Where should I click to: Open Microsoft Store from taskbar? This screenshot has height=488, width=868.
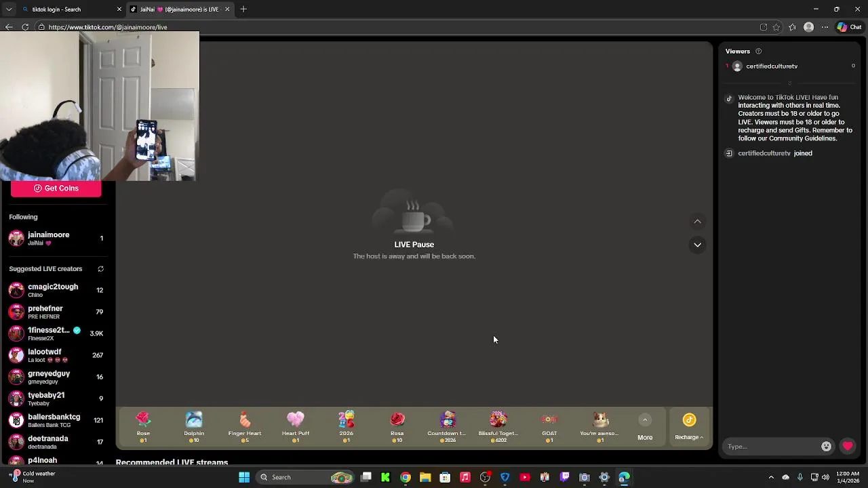[445, 477]
